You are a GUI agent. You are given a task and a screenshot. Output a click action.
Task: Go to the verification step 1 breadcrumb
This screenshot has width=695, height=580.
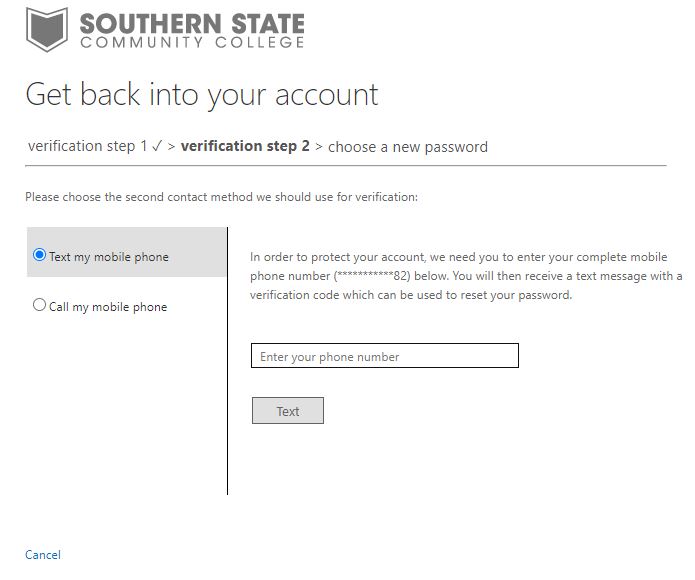(87, 146)
